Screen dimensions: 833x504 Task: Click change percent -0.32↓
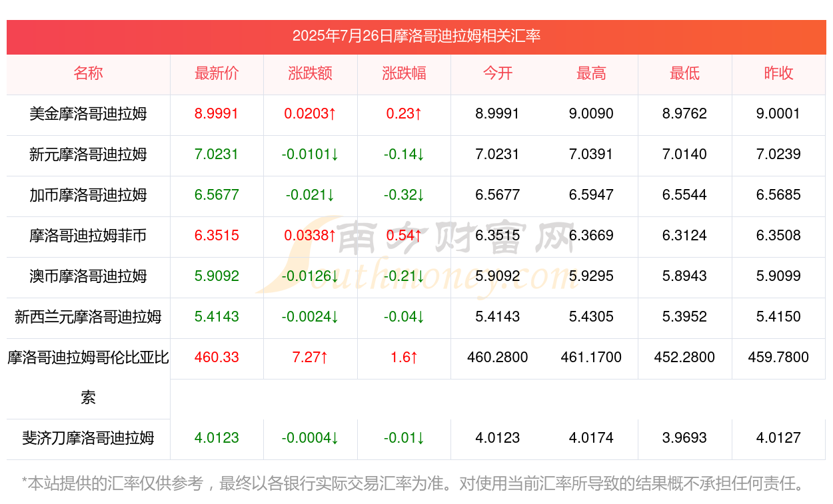(404, 195)
